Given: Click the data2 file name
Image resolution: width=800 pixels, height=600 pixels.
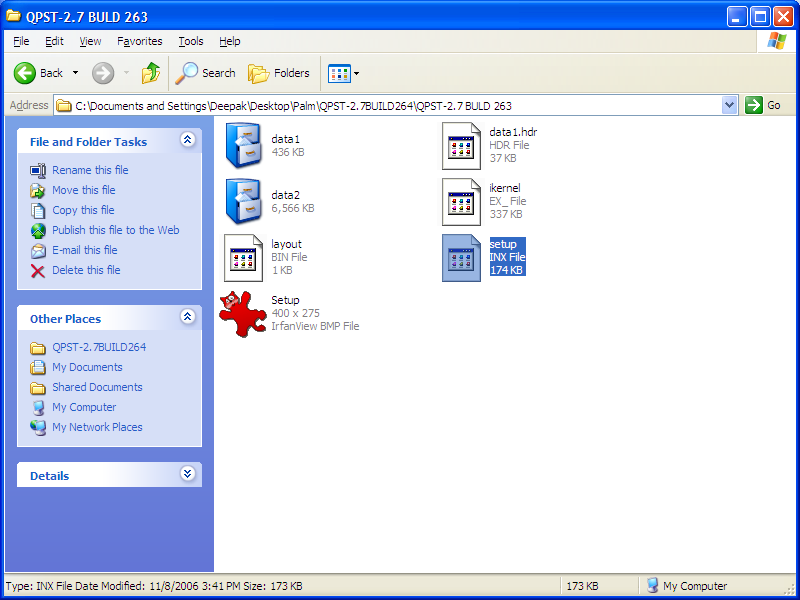Looking at the screenshot, I should [286, 195].
